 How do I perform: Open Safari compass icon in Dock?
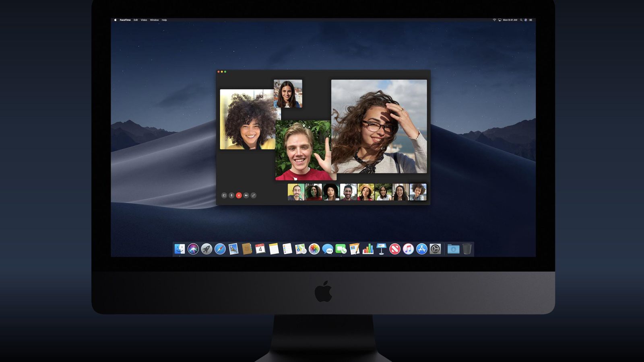click(220, 249)
